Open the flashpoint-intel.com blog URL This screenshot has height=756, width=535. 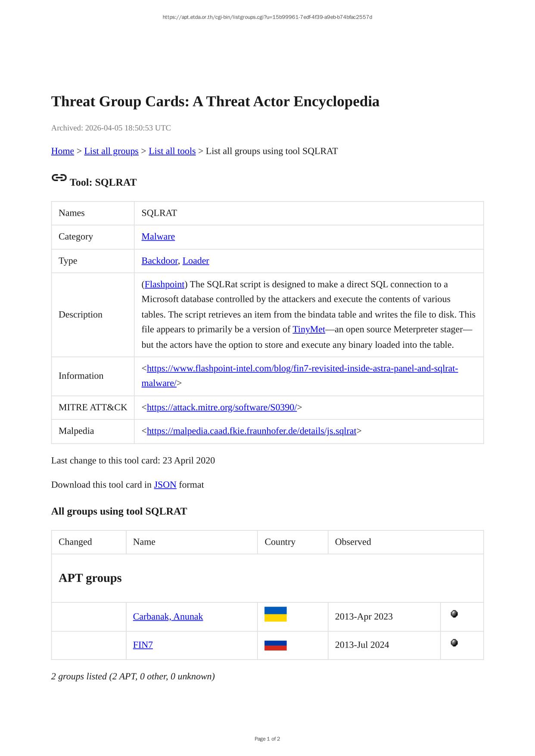click(x=302, y=369)
